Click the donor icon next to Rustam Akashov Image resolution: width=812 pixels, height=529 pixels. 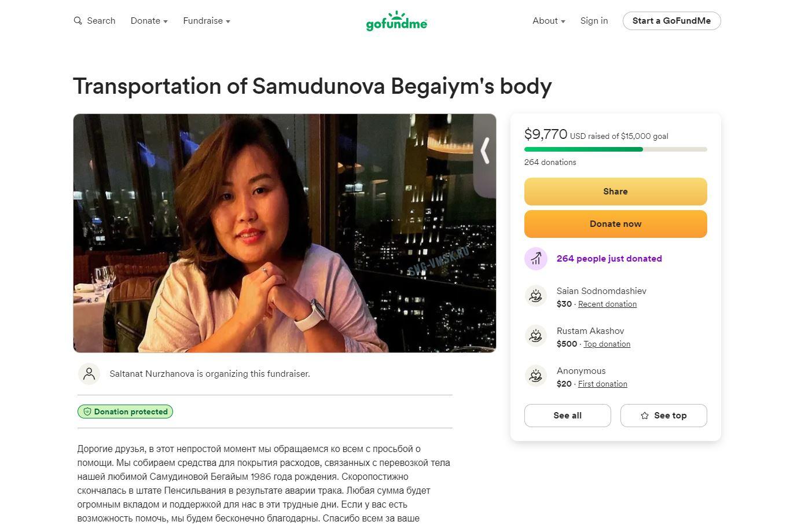click(x=536, y=336)
